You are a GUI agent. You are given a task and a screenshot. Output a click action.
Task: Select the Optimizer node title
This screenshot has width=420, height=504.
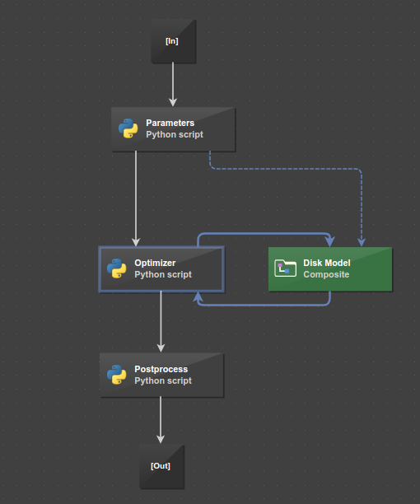(155, 263)
